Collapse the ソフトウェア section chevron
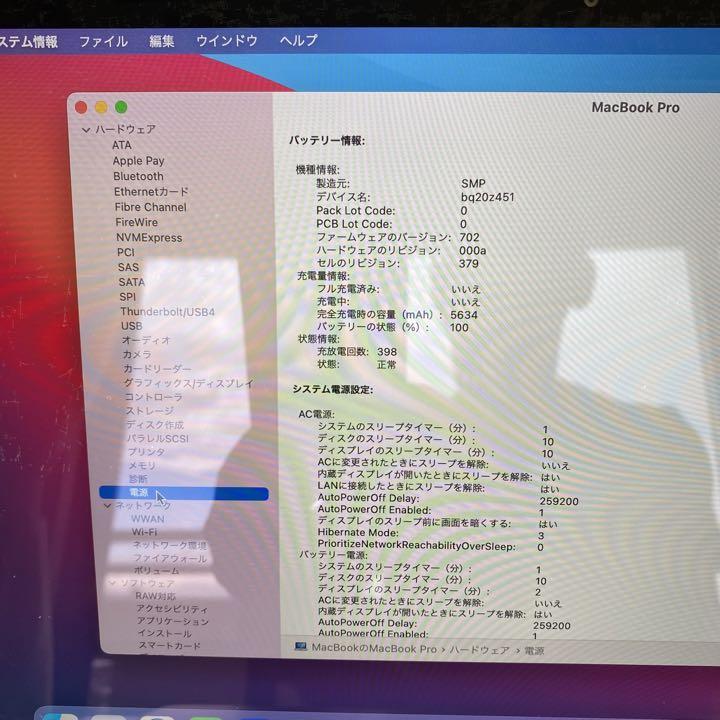Viewport: 720px width, 720px height. (112, 583)
